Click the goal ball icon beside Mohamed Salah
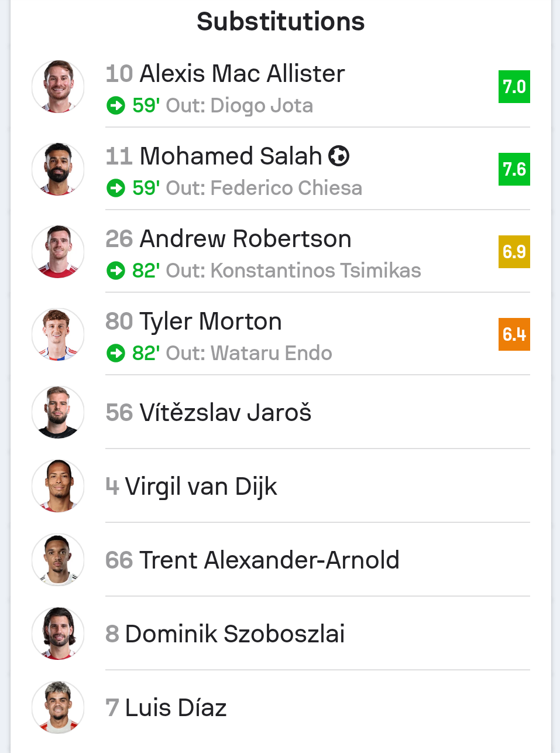The height and width of the screenshot is (753, 560). click(339, 156)
